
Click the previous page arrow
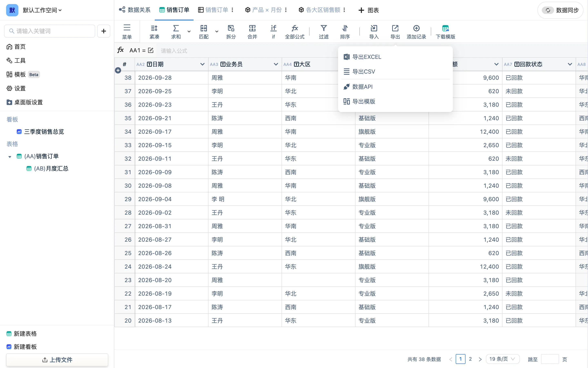click(451, 359)
